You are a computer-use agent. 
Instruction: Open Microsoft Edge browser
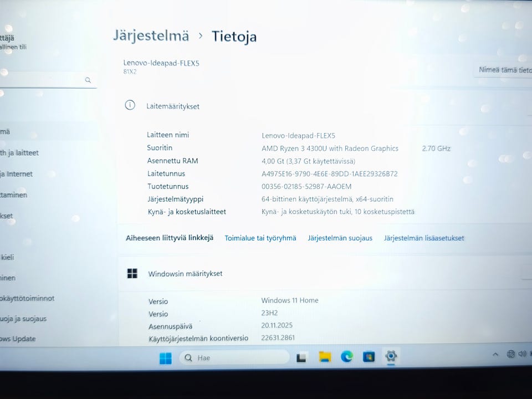(347, 356)
